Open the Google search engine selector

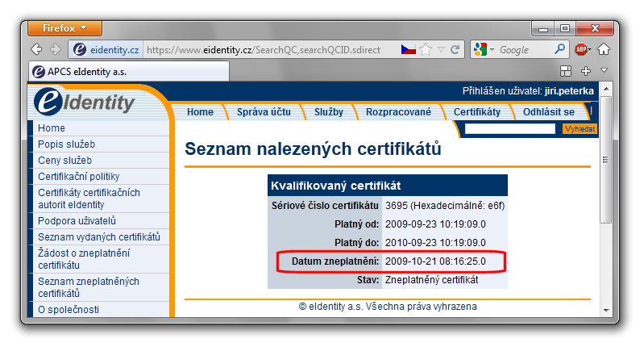tap(484, 50)
